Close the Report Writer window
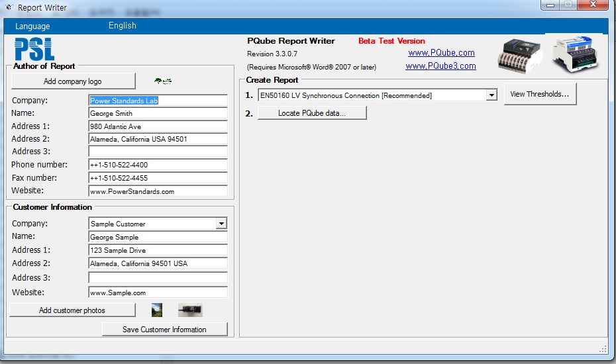 pos(593,5)
